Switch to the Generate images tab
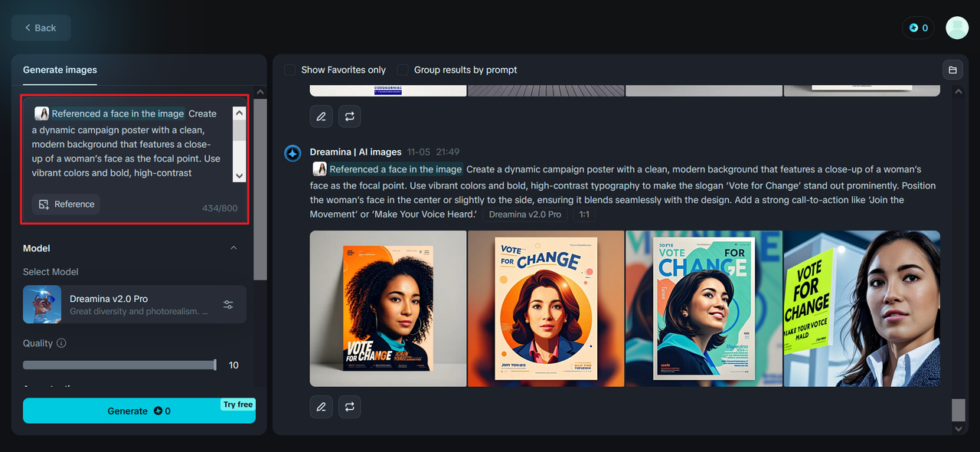Image resolution: width=980 pixels, height=452 pixels. [x=60, y=70]
